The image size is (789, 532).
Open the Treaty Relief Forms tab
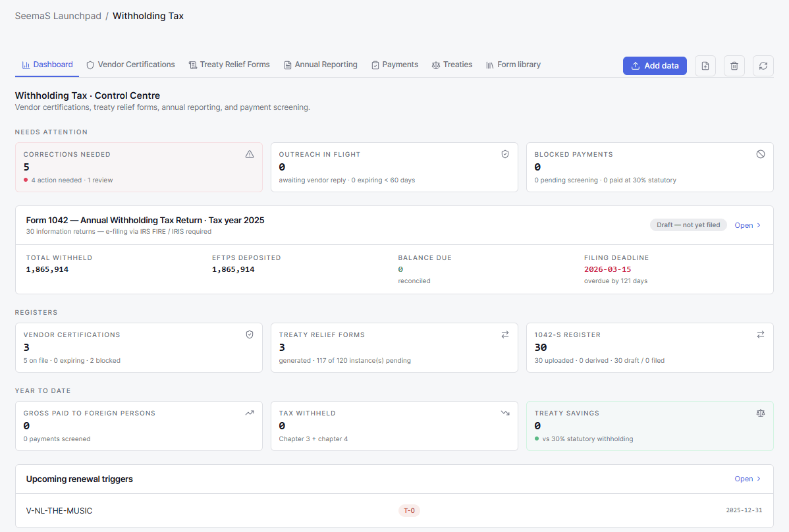[229, 65]
